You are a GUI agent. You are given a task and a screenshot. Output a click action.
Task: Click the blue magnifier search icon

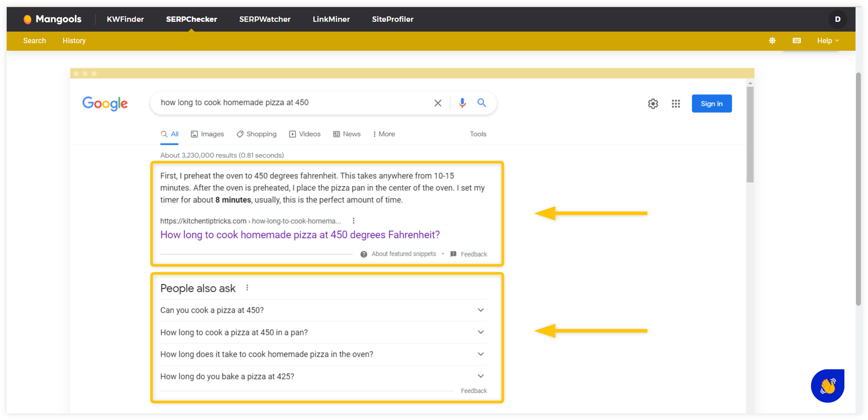click(482, 103)
